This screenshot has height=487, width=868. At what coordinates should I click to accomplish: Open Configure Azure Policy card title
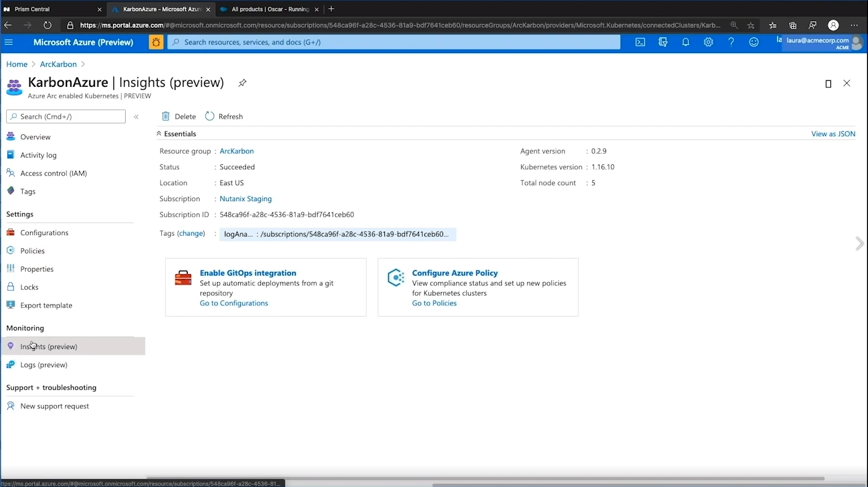pos(455,273)
